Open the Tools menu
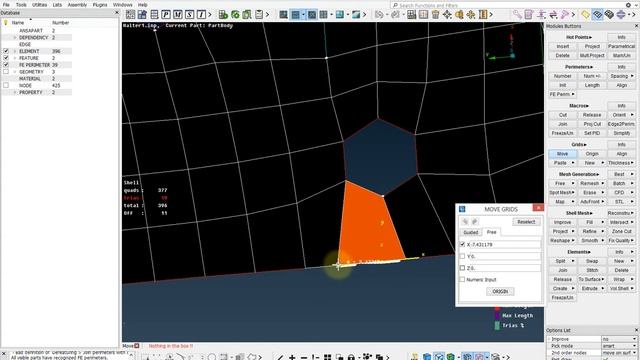 (21, 5)
